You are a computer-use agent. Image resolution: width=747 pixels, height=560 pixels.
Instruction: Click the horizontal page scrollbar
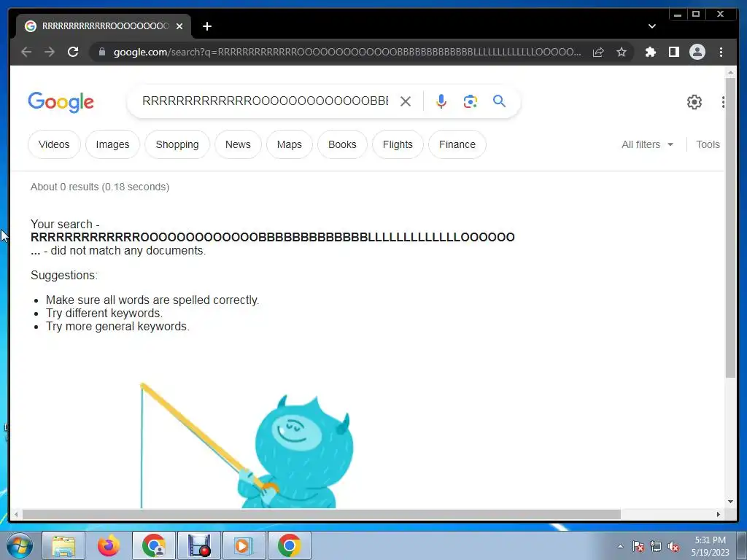click(x=322, y=514)
